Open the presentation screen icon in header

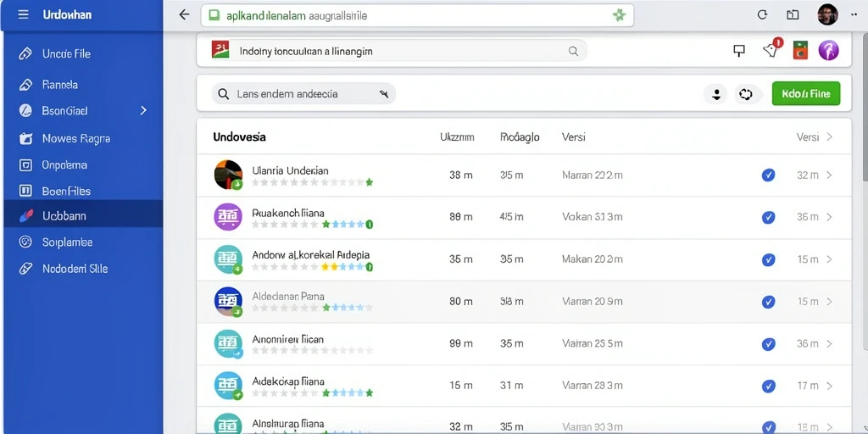[739, 51]
